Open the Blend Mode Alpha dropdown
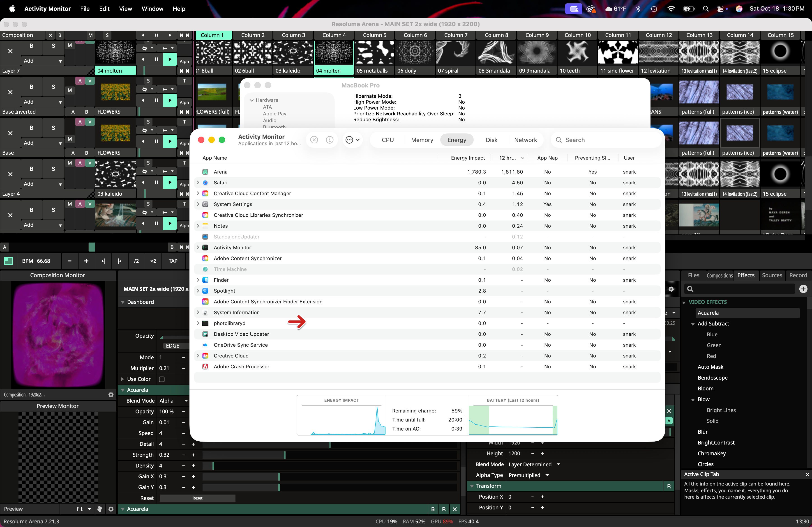812x527 pixels. 174,401
